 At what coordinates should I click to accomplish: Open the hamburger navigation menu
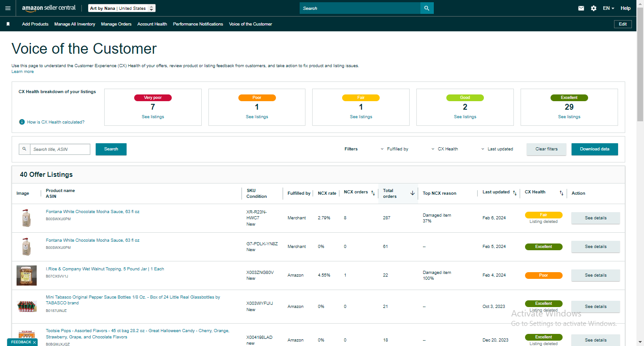click(8, 8)
